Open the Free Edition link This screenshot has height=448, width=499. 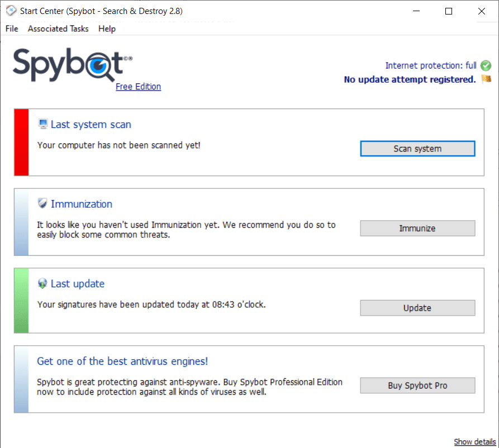pos(138,87)
